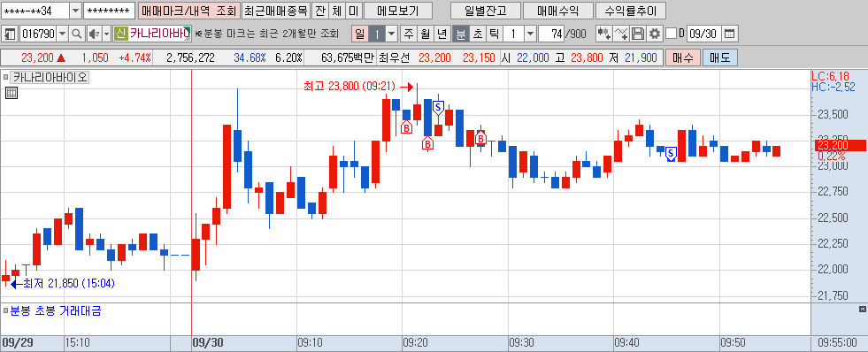Toggle the 일 daily chart period
The width and height of the screenshot is (868, 352).
pyautogui.click(x=360, y=34)
